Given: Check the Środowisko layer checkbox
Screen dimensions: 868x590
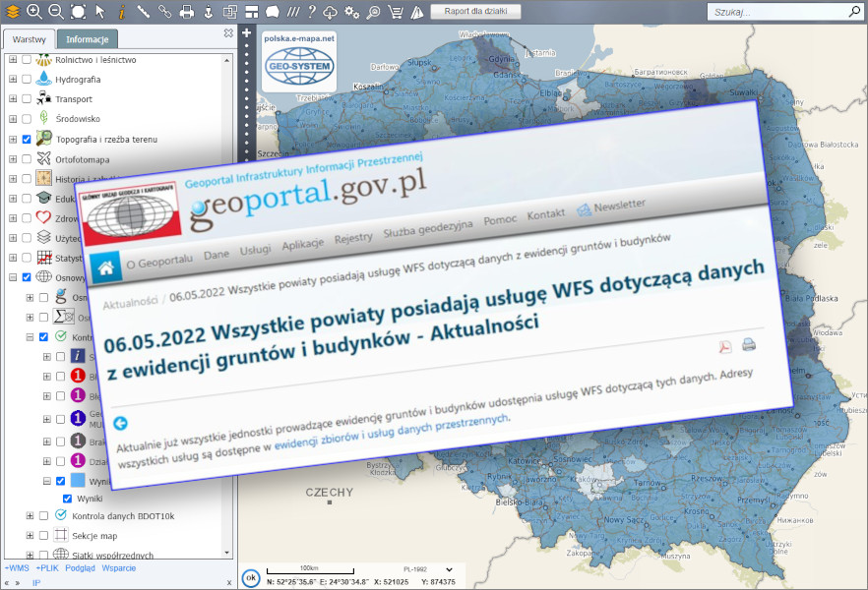Looking at the screenshot, I should (x=27, y=119).
